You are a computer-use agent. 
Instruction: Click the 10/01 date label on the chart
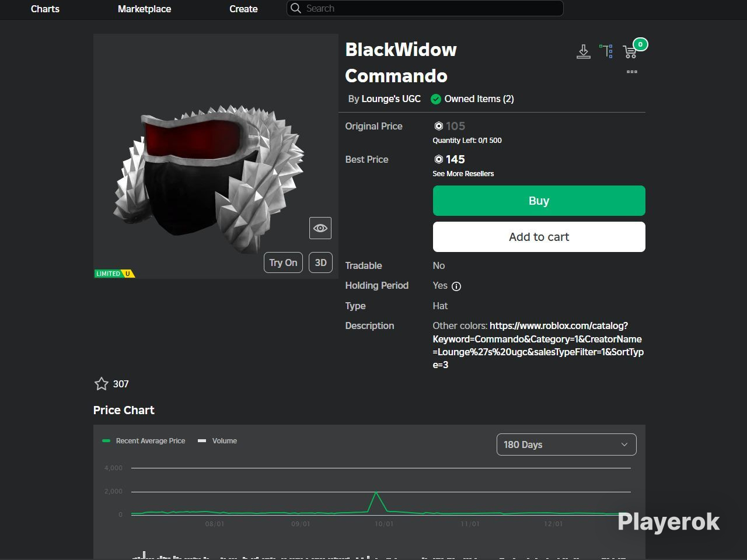click(x=384, y=524)
